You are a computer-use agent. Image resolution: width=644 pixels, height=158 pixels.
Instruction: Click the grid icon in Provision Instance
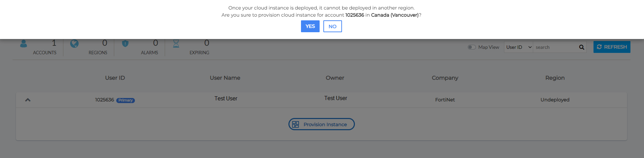(296, 124)
